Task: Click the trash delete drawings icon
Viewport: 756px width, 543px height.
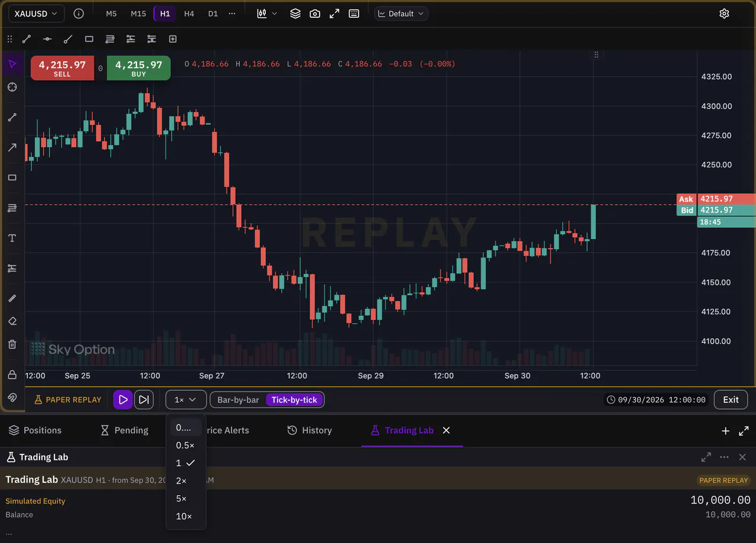Action: coord(12,344)
